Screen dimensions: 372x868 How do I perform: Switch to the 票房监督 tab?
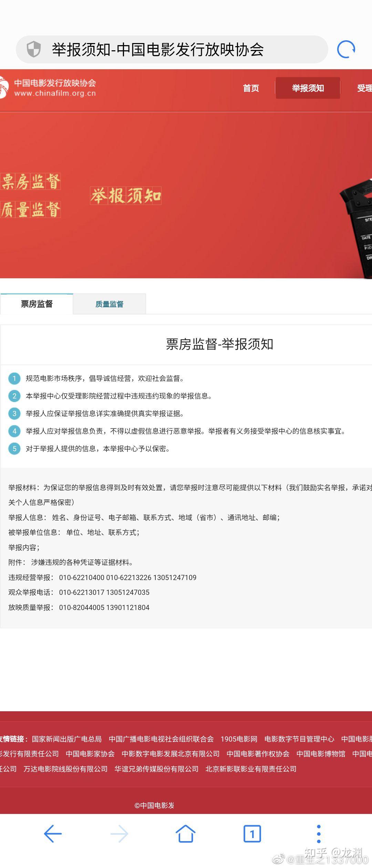coord(37,304)
